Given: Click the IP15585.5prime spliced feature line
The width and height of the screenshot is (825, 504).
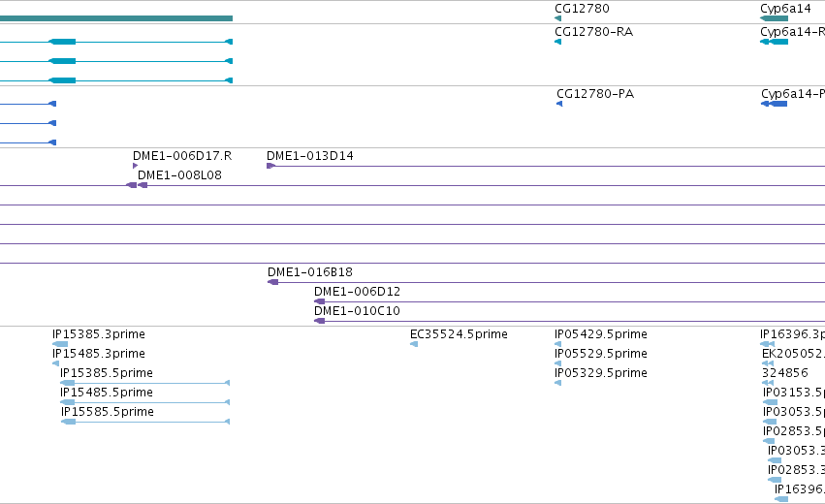Looking at the screenshot, I should pyautogui.click(x=145, y=422).
